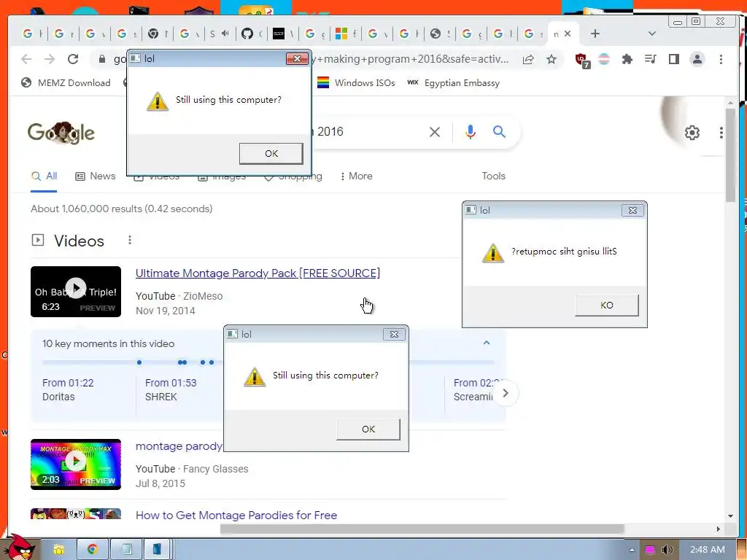
Task: Close the active Chrome tab
Action: tap(568, 34)
